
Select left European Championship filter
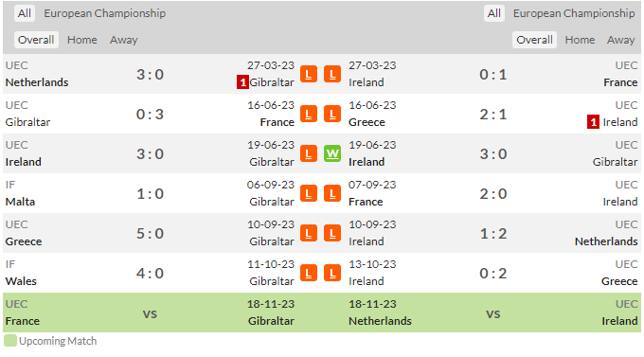coord(105,13)
